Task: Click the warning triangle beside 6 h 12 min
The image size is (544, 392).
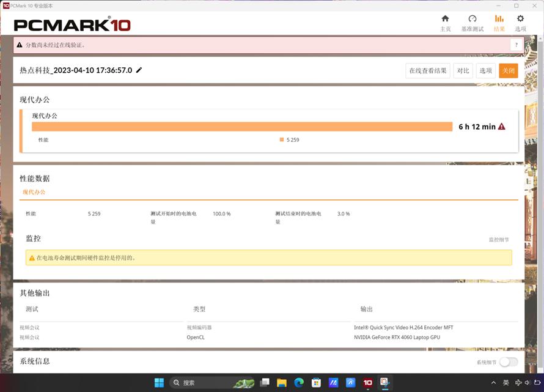Action: [501, 126]
